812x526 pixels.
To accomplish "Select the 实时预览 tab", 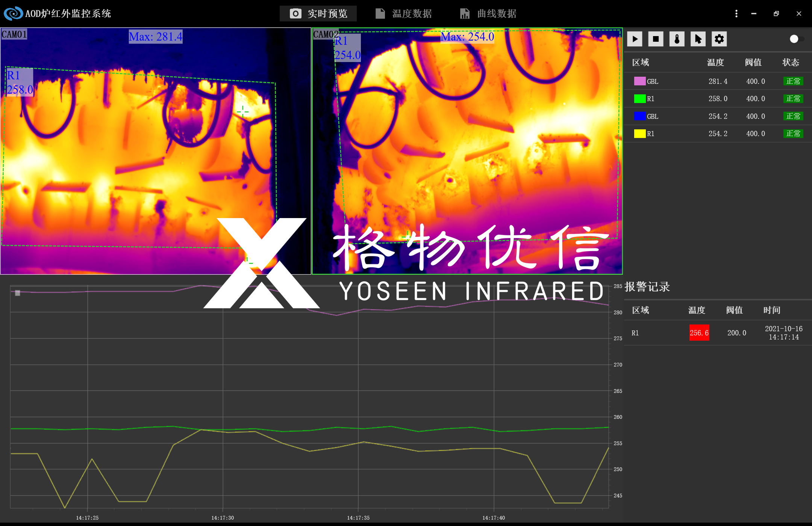I will click(328, 13).
